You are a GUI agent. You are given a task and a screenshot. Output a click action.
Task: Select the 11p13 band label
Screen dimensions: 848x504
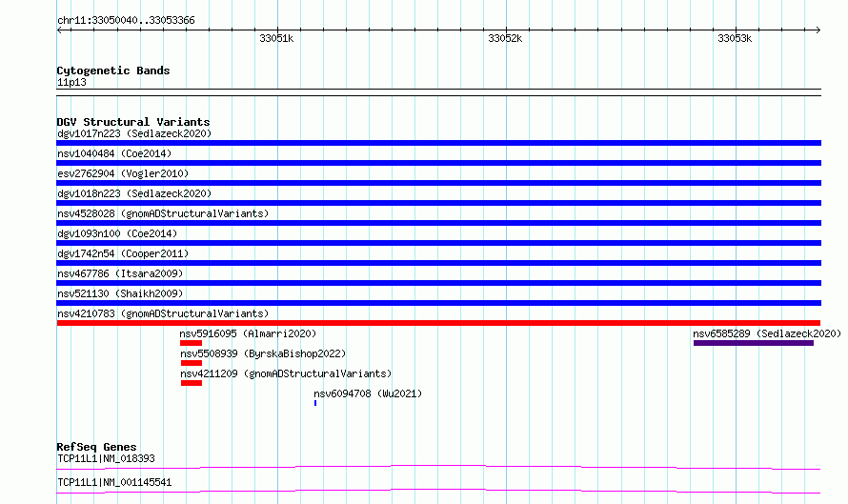[71, 83]
